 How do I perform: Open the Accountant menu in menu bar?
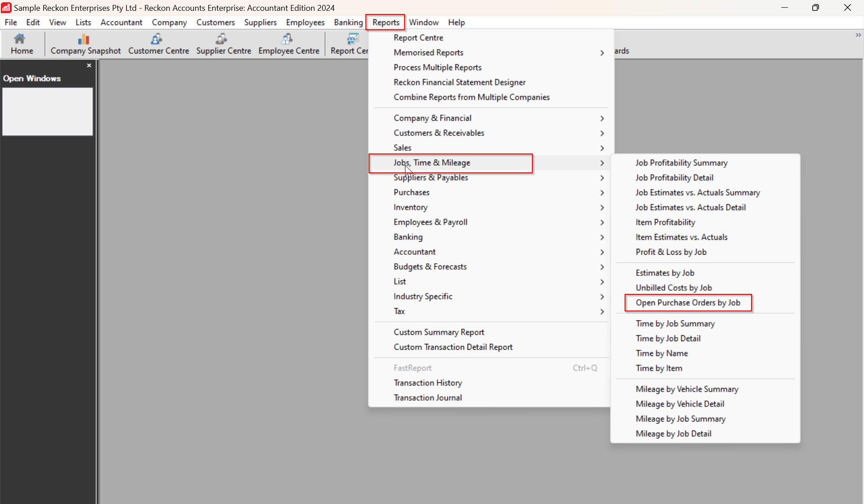click(121, 22)
